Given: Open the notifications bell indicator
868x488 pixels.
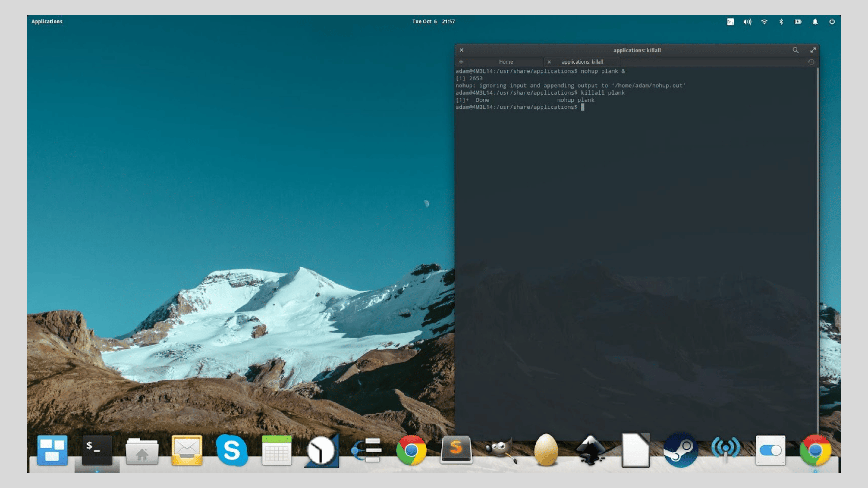Looking at the screenshot, I should pyautogui.click(x=815, y=22).
